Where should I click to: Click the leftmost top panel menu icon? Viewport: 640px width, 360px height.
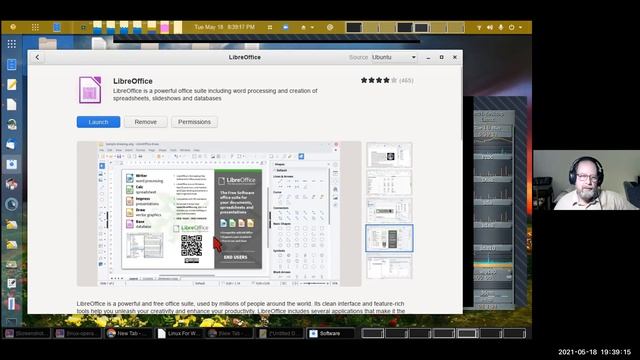point(13,27)
